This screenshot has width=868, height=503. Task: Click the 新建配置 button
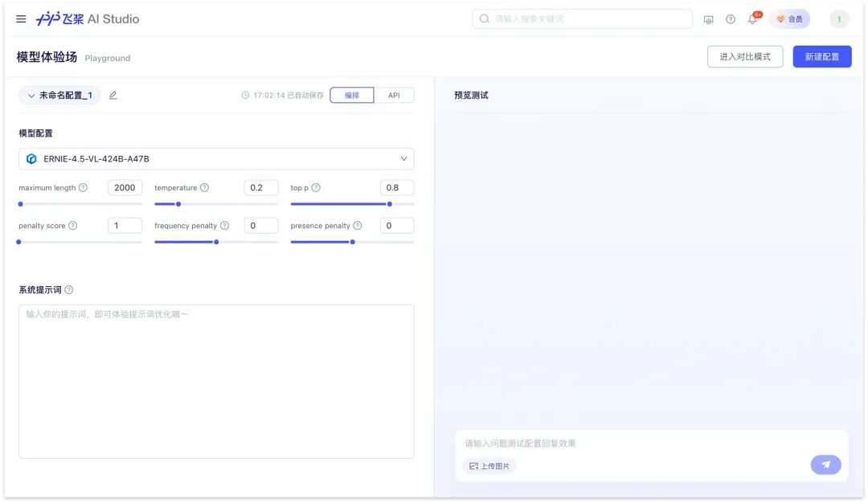point(821,56)
